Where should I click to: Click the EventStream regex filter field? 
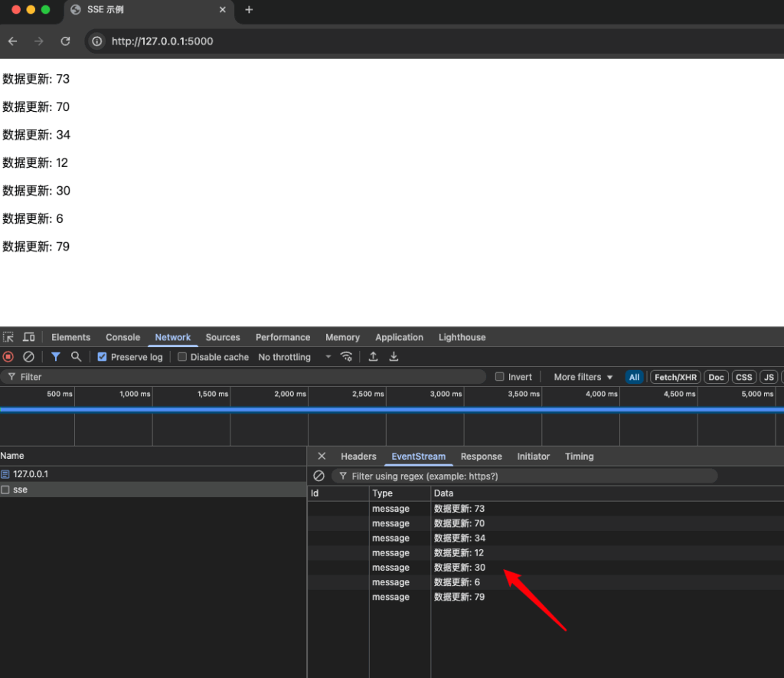click(524, 476)
